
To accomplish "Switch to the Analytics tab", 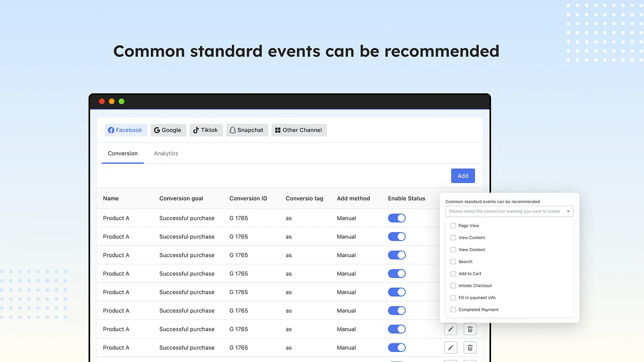I will coord(166,153).
